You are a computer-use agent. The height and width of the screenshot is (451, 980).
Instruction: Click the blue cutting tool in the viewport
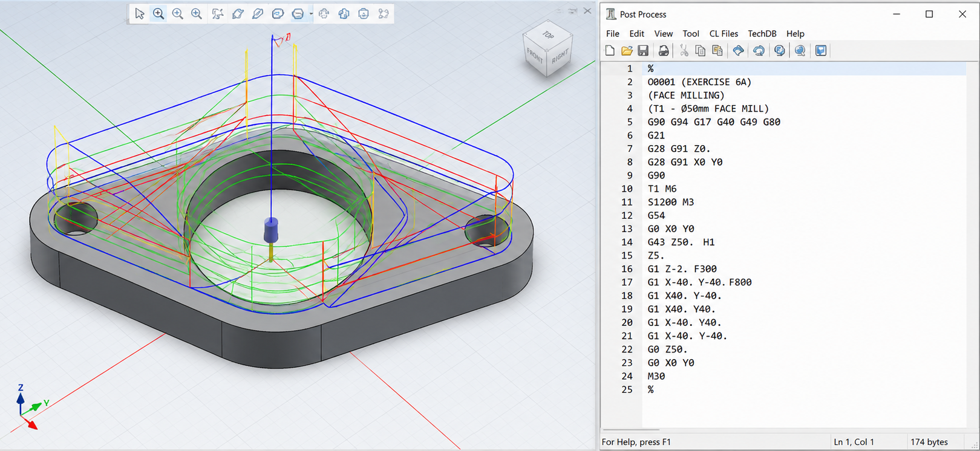pyautogui.click(x=271, y=230)
